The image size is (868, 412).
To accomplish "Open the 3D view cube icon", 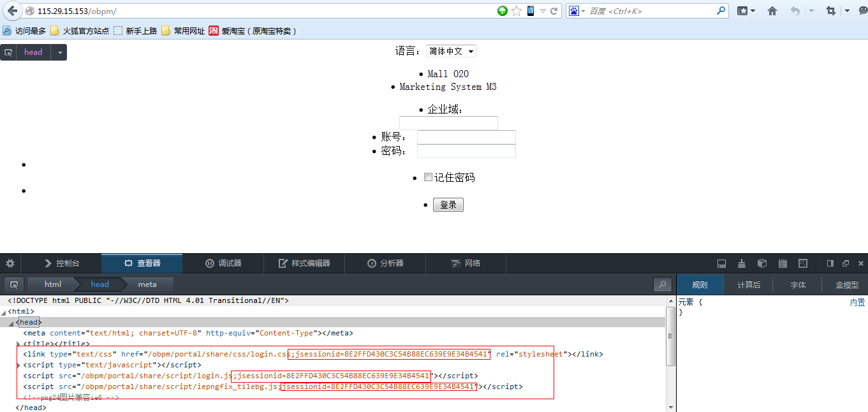I will (x=762, y=263).
